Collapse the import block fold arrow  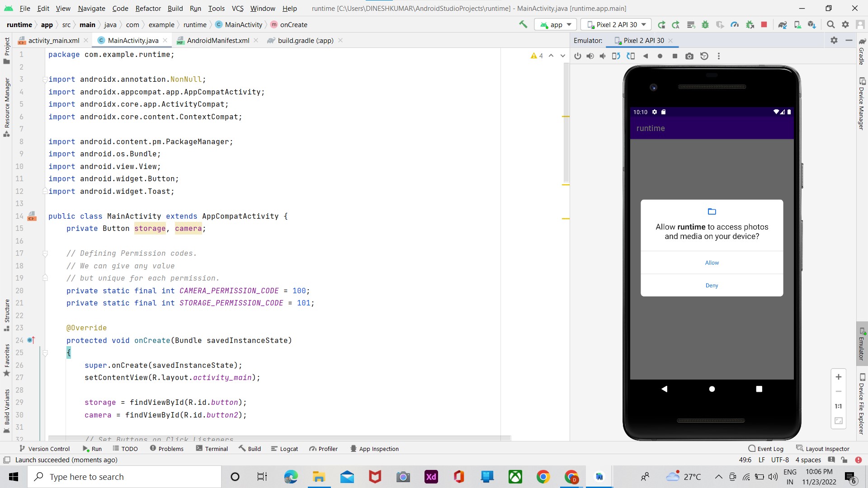coord(45,80)
